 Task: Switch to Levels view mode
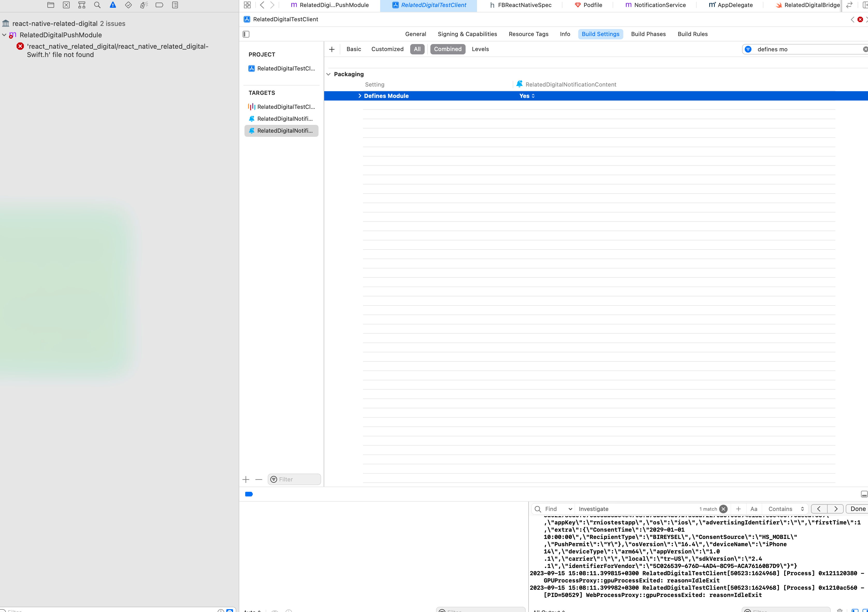pos(480,49)
